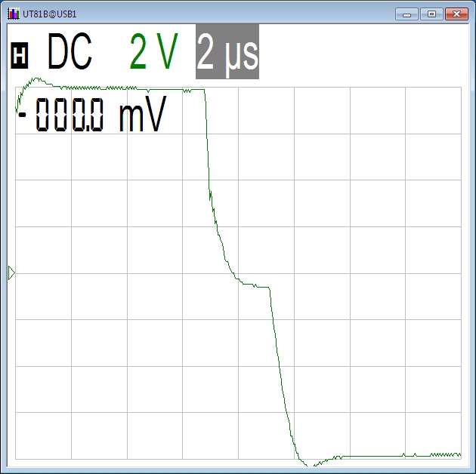Click the UT81B app icon in title bar
This screenshot has height=474, width=476.
tap(13, 14)
